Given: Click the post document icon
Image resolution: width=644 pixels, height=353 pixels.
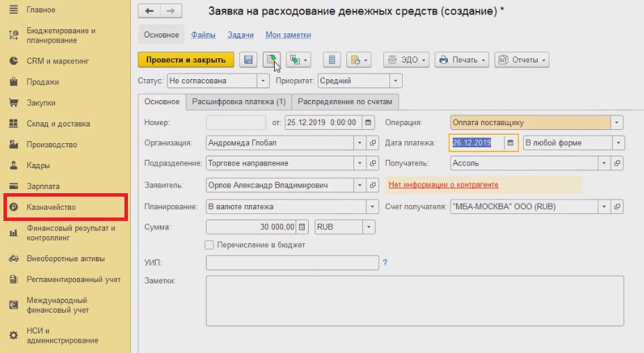Looking at the screenshot, I should tap(271, 60).
